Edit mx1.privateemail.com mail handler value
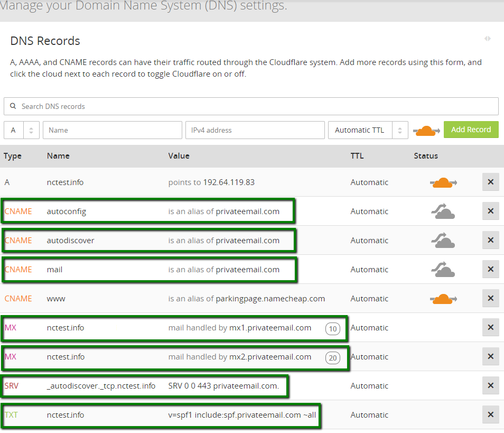 click(239, 328)
